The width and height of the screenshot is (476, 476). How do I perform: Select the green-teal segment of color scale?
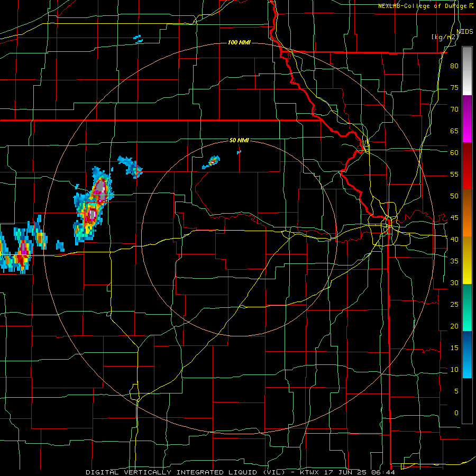467,307
